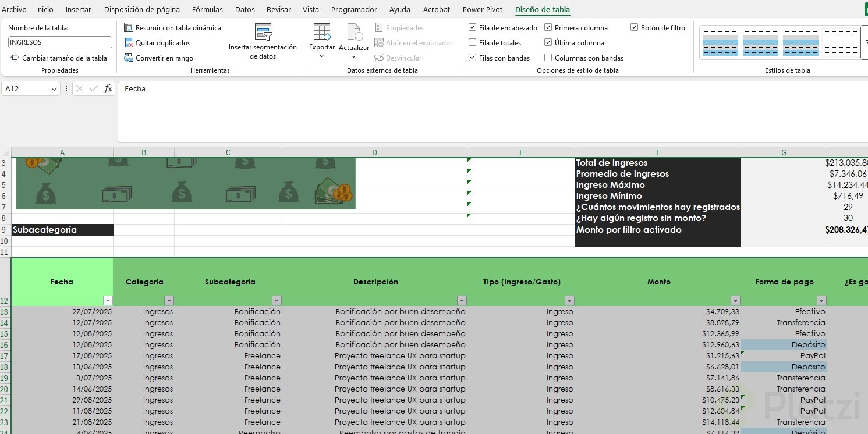Click the cancel X icon in formula bar

(80, 88)
